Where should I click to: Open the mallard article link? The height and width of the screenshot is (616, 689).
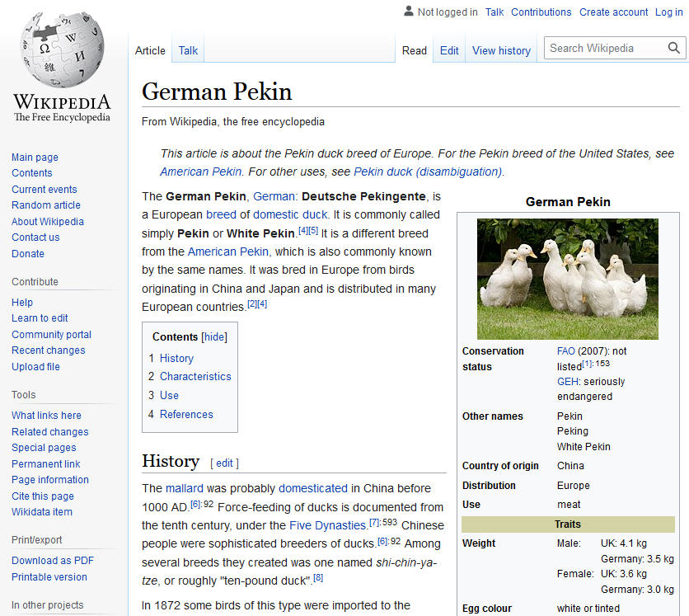click(x=184, y=488)
